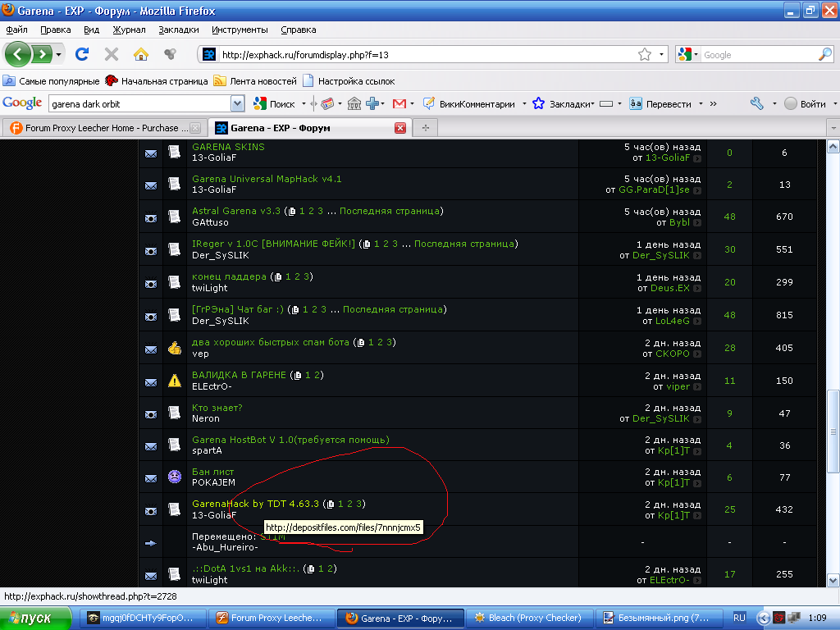The width and height of the screenshot is (840, 630).
Task: Go forward with the green Forward arrow
Action: [x=42, y=54]
